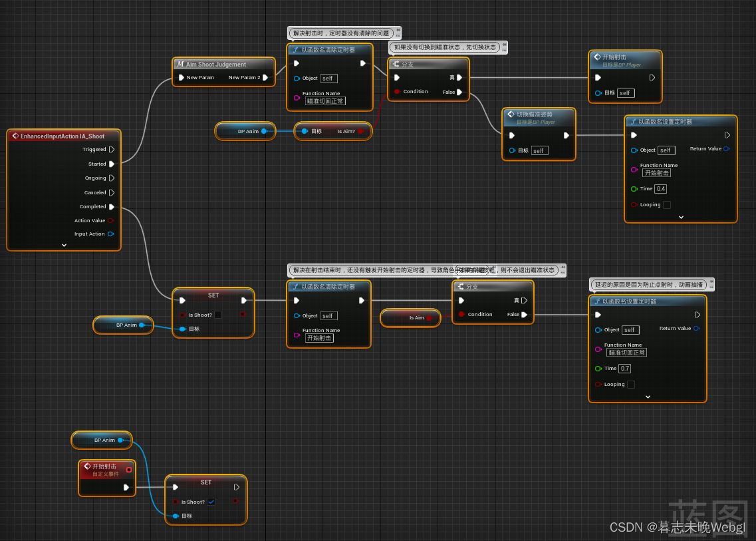The width and height of the screenshot is (756, 541).
Task: Click the 目标 pin on the SET node with ticked Is Shoot?
Action: 176,516
